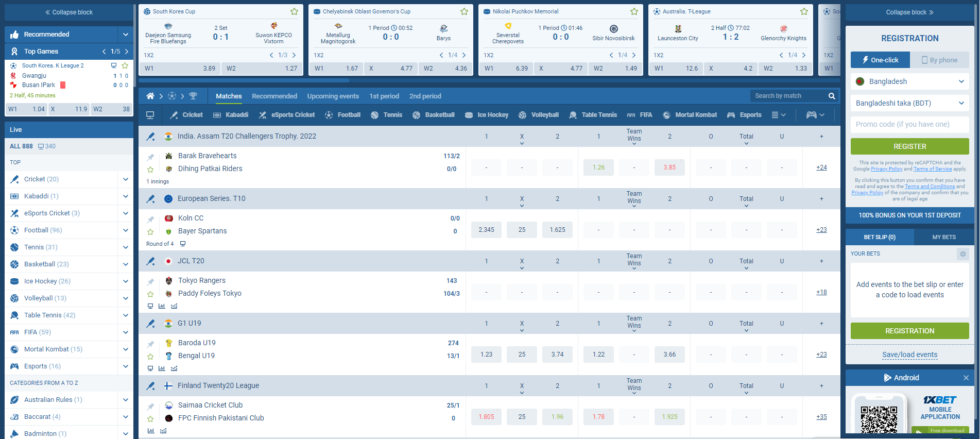
Task: Open Ice Hockey in the sports toolbar
Action: pyautogui.click(x=487, y=115)
